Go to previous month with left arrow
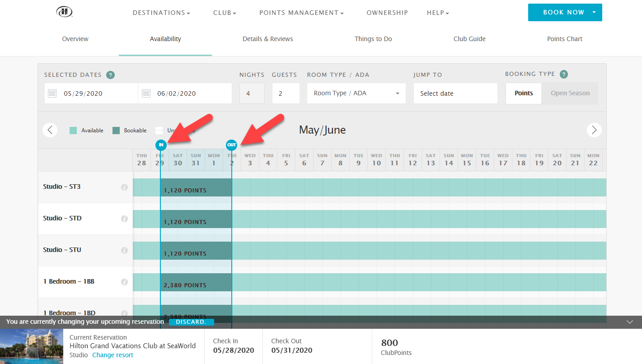 pyautogui.click(x=50, y=130)
